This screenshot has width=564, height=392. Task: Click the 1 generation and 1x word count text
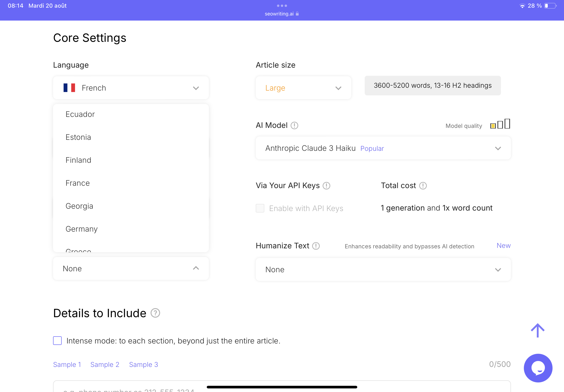coord(437,208)
